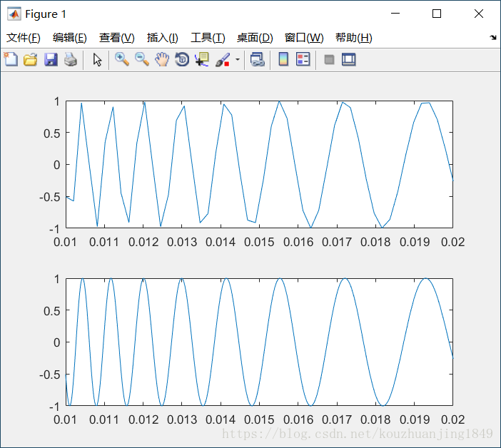Image resolution: width=501 pixels, height=448 pixels.
Task: Open the 编辑(E) menu
Action: [70, 38]
